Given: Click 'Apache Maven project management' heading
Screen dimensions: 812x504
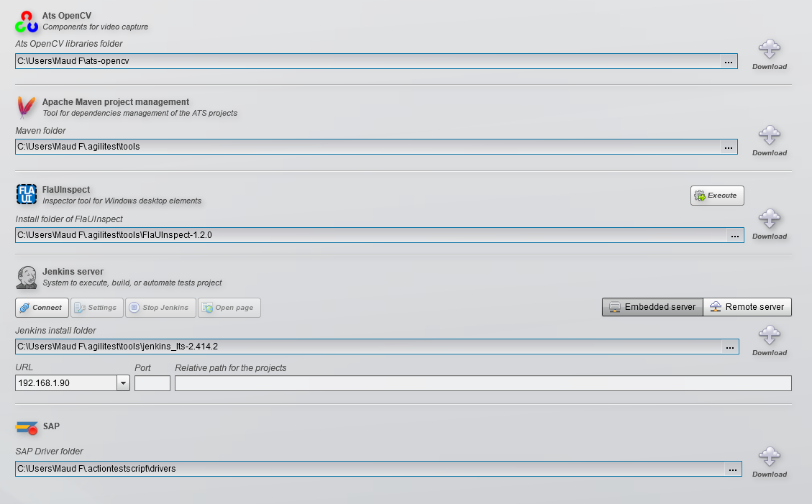Looking at the screenshot, I should [x=116, y=102].
